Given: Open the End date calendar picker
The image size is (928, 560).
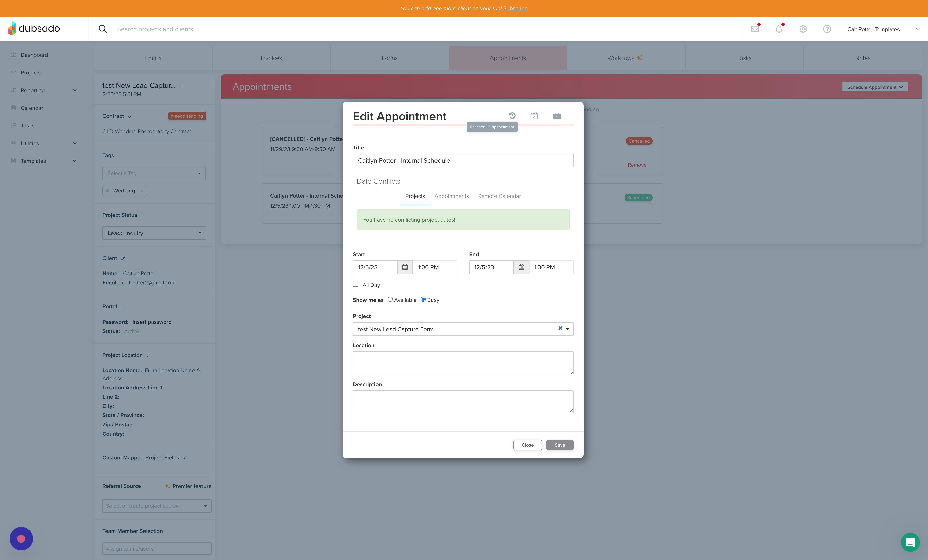Looking at the screenshot, I should (521, 267).
